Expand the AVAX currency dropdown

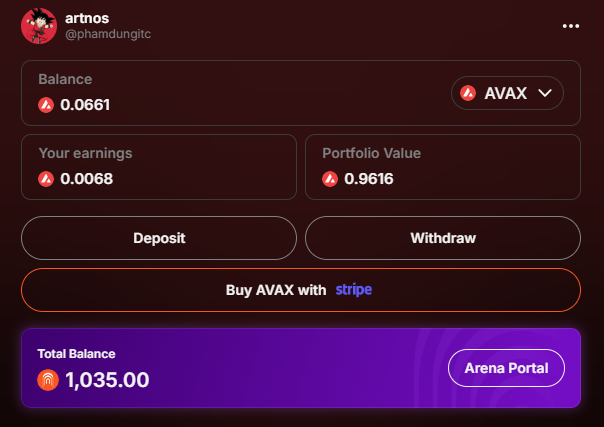(x=507, y=93)
